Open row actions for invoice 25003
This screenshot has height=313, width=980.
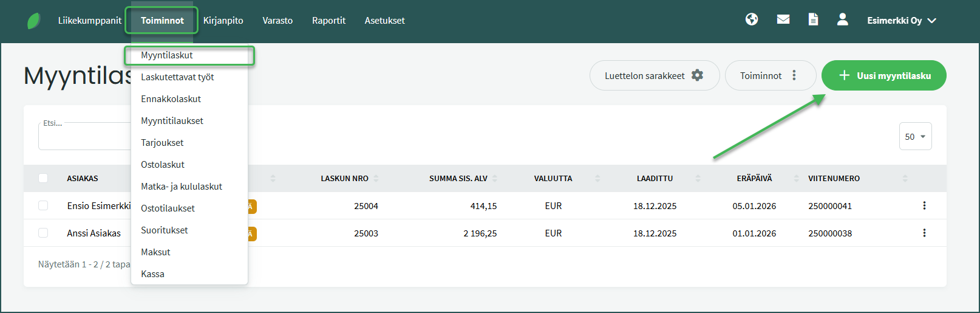[924, 233]
